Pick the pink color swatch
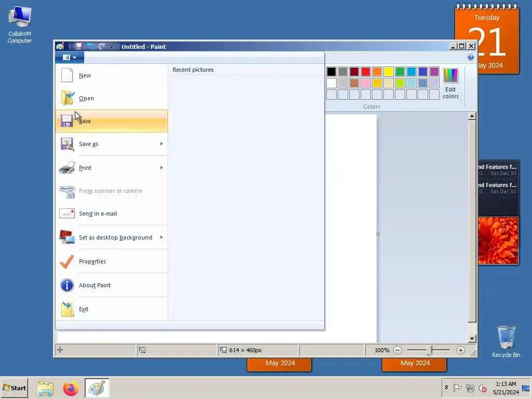 pos(366,83)
